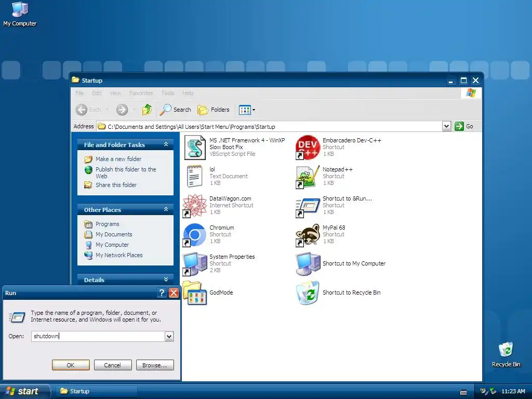Image resolution: width=532 pixels, height=399 pixels.
Task: Open the Tools menu
Action: coord(168,93)
